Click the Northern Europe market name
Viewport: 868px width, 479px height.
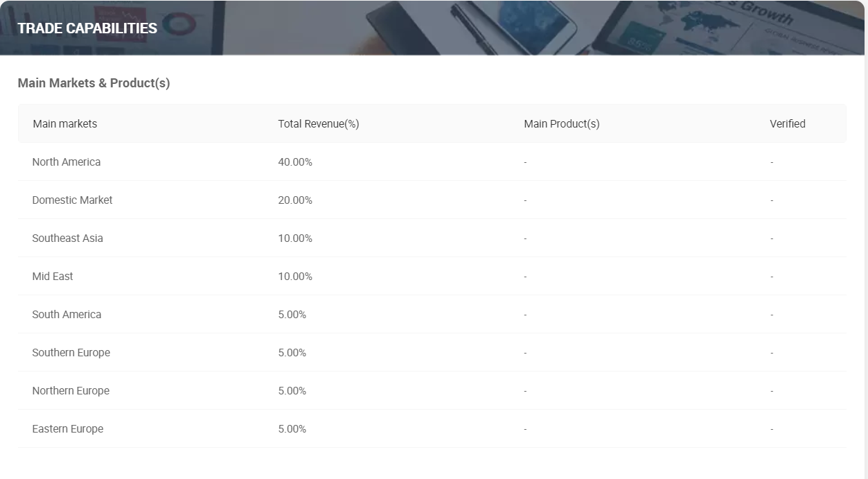[x=71, y=391]
